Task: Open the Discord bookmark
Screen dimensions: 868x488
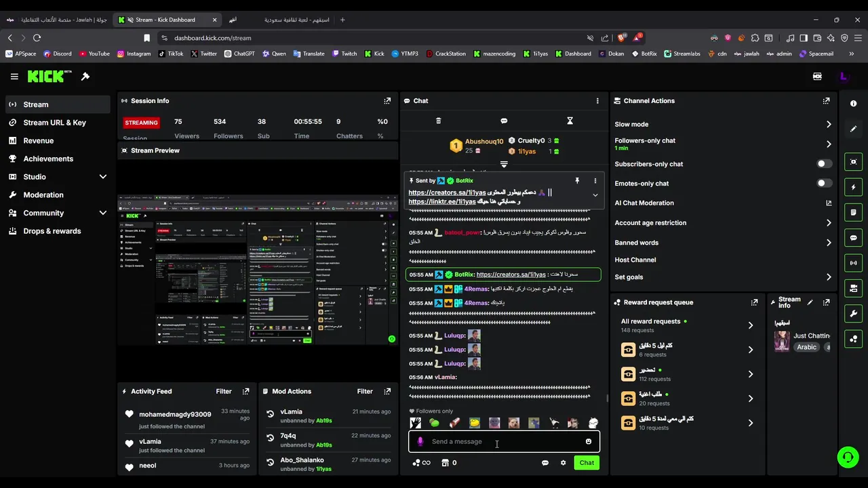Action: click(x=57, y=54)
